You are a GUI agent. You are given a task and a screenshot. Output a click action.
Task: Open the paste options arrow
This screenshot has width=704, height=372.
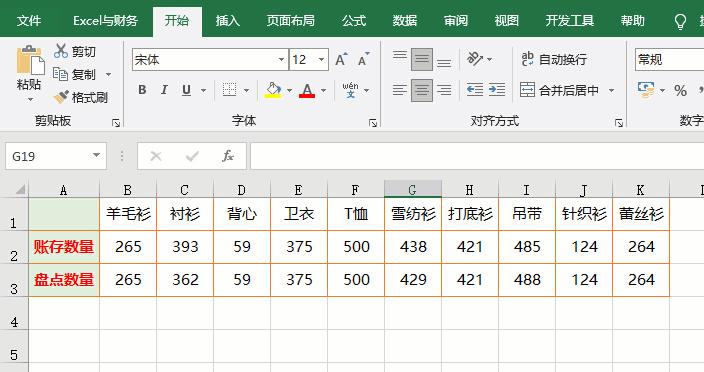tap(30, 99)
